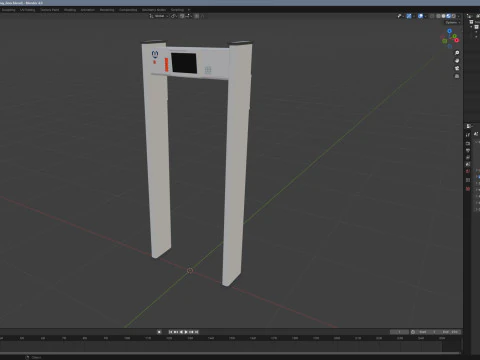Image resolution: width=480 pixels, height=360 pixels.
Task: Open the transform pivot point dropdown
Action: 174,16
